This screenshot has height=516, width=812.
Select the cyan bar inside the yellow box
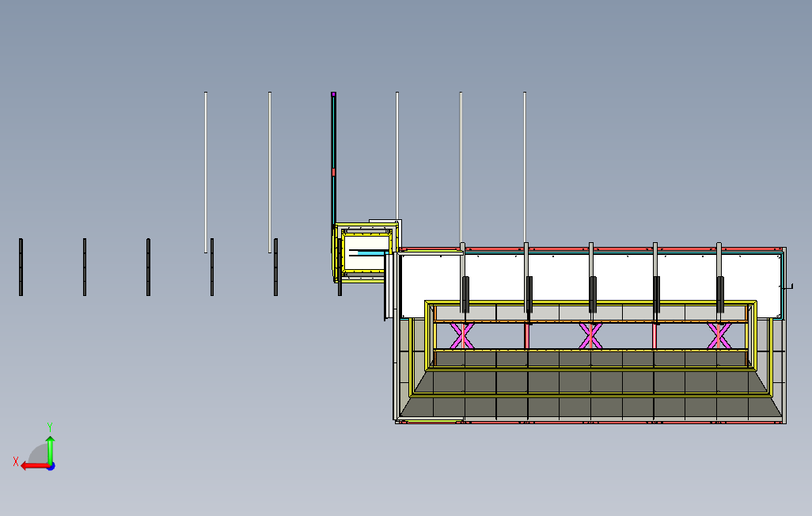(372, 252)
